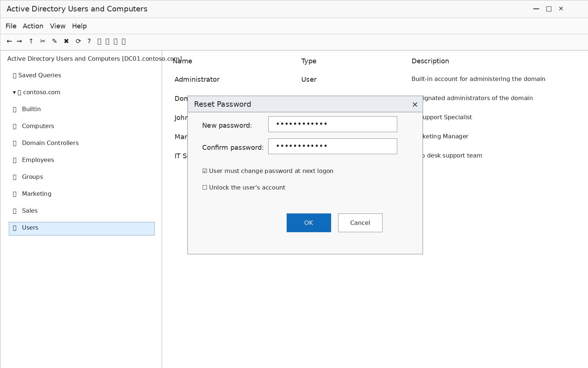This screenshot has width=588, height=368.
Task: Click the question mark Help toolbar icon
Action: 89,41
